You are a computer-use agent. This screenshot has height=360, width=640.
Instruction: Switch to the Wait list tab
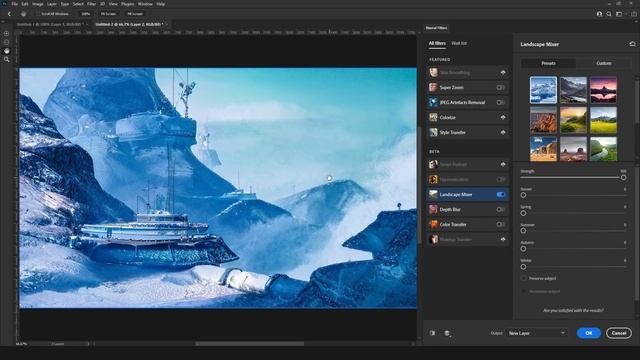point(459,43)
